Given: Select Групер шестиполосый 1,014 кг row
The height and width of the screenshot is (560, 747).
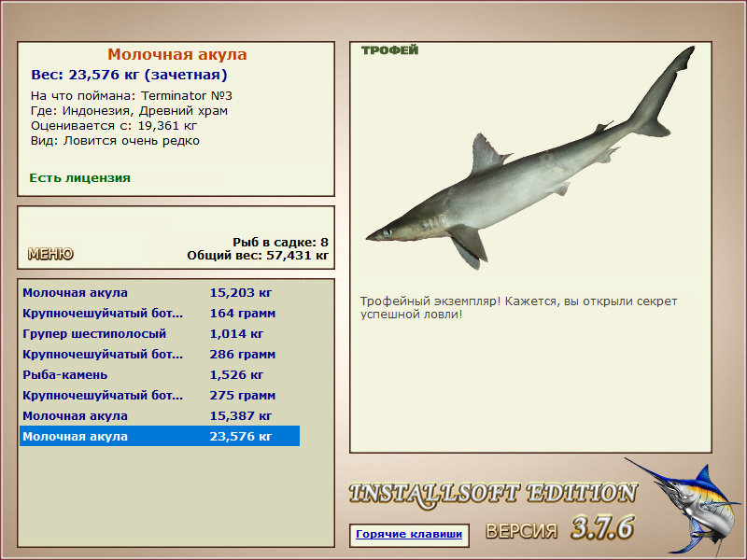Looking at the screenshot, I should 160,333.
